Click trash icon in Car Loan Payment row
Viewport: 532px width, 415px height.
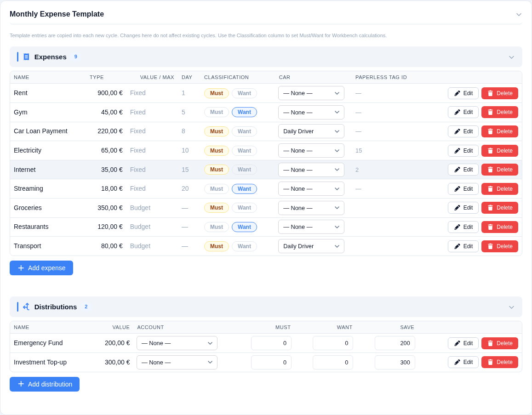490,131
